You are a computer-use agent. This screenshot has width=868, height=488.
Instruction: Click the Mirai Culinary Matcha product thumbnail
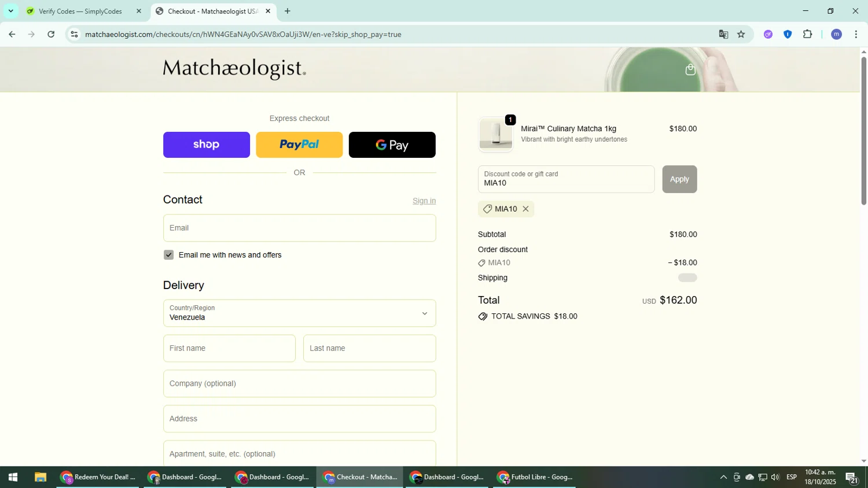(x=496, y=134)
